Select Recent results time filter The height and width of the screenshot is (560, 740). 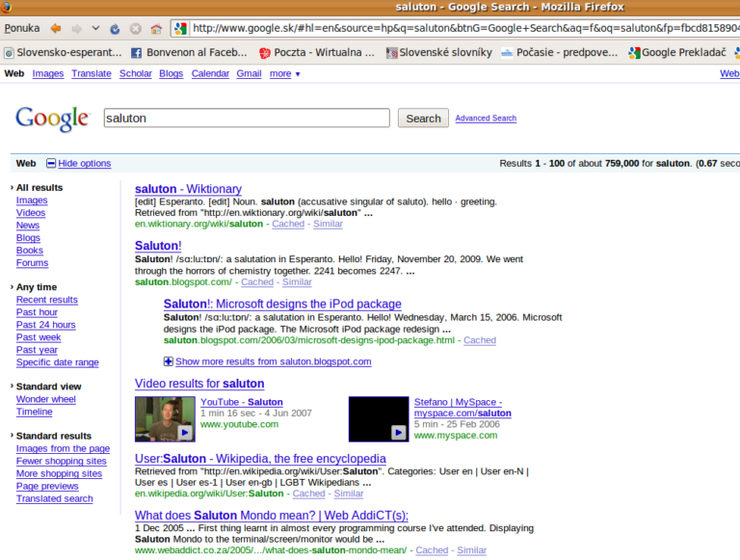pos(46,300)
